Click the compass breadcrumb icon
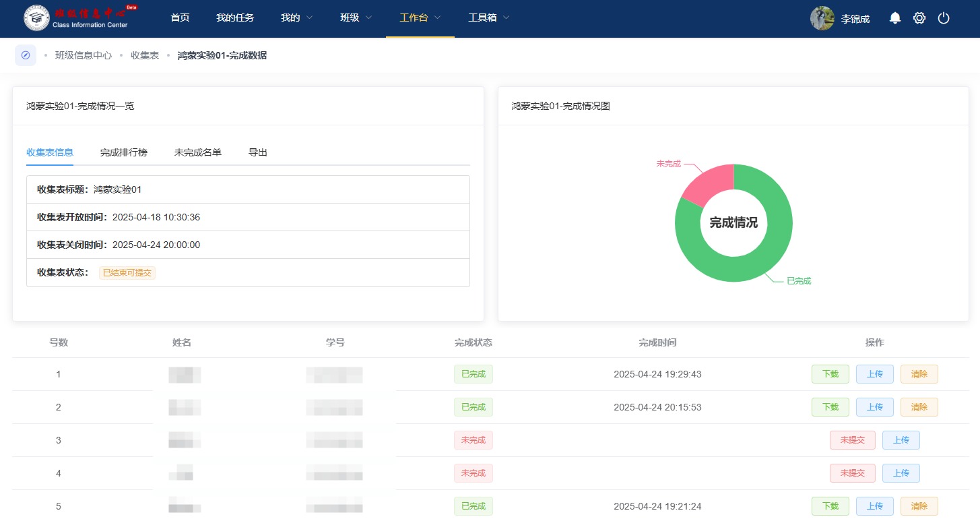 click(26, 55)
